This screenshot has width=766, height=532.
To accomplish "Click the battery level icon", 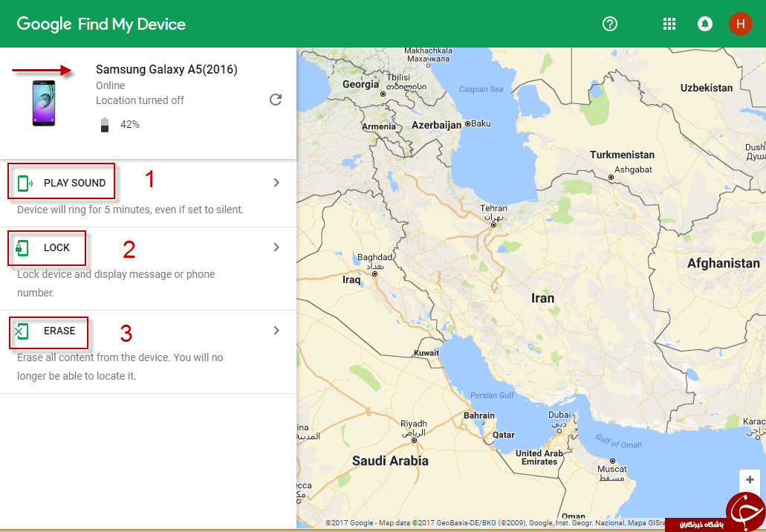I will [105, 125].
